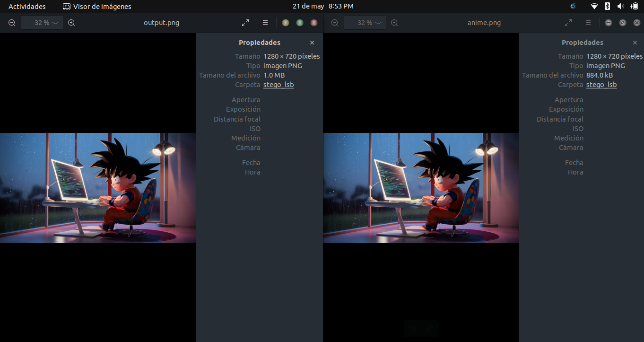Click 1280 × 720 píxeles in anime.png properties
The height and width of the screenshot is (342, 644).
pos(615,56)
